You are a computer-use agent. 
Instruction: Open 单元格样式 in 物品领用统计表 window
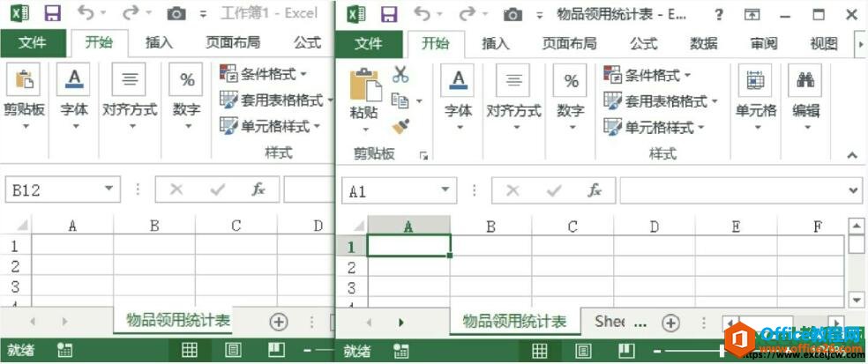point(655,128)
